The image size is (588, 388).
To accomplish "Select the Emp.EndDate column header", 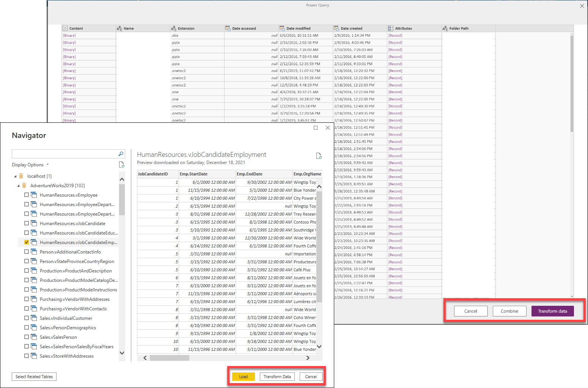I will (264, 174).
